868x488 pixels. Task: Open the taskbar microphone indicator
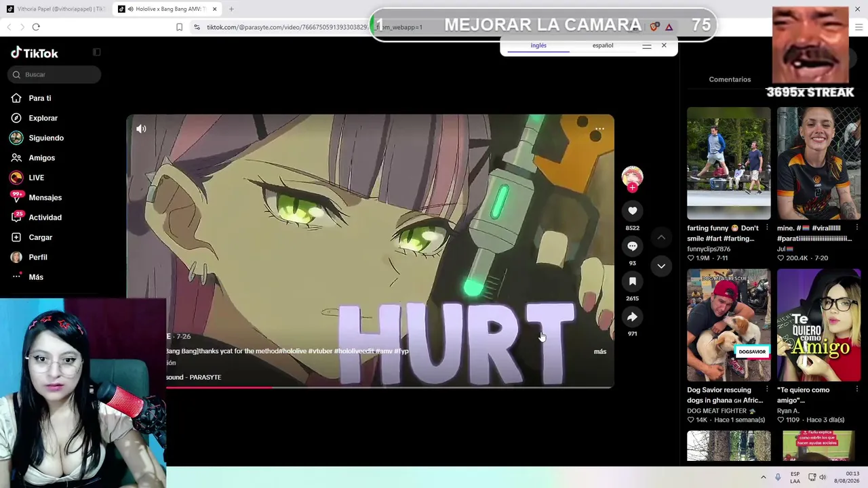tap(778, 477)
